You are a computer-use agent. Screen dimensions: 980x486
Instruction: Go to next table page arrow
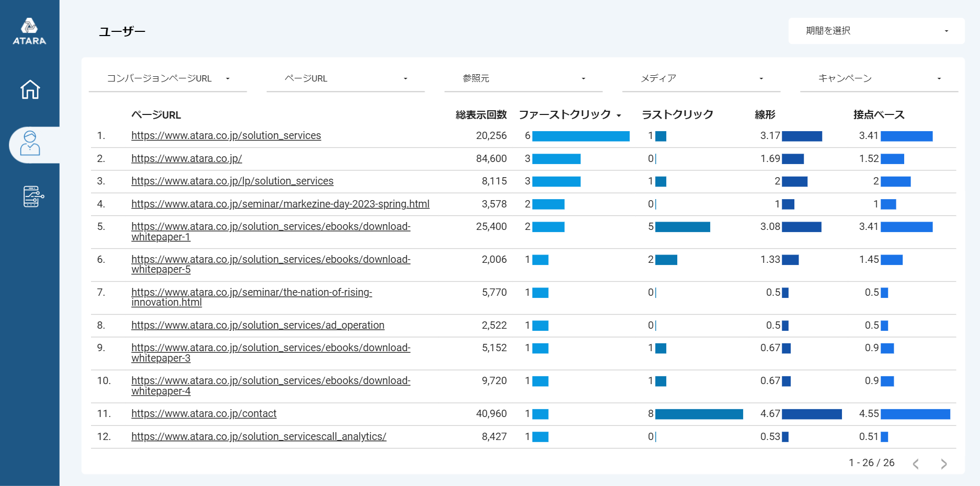point(943,464)
